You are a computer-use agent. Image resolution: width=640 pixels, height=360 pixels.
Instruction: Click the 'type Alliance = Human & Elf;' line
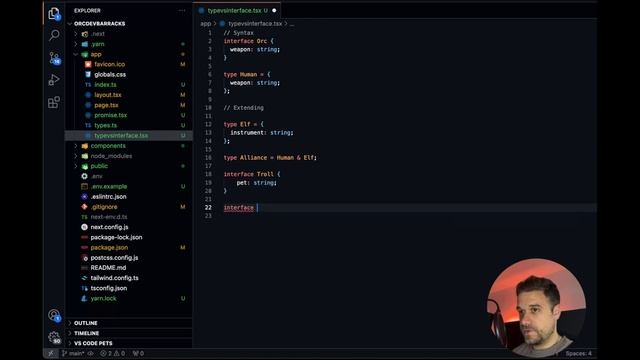tap(270, 158)
